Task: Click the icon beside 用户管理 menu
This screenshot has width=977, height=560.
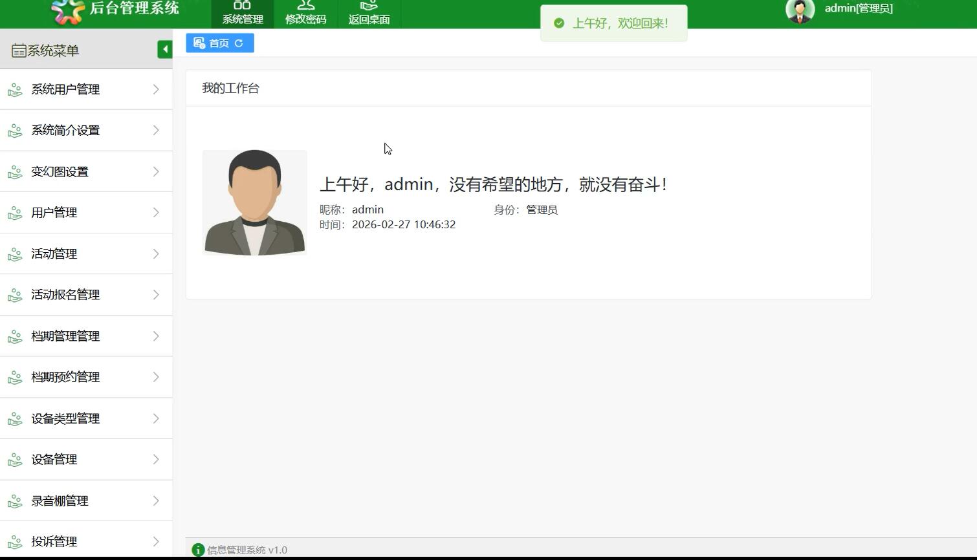Action: point(15,213)
